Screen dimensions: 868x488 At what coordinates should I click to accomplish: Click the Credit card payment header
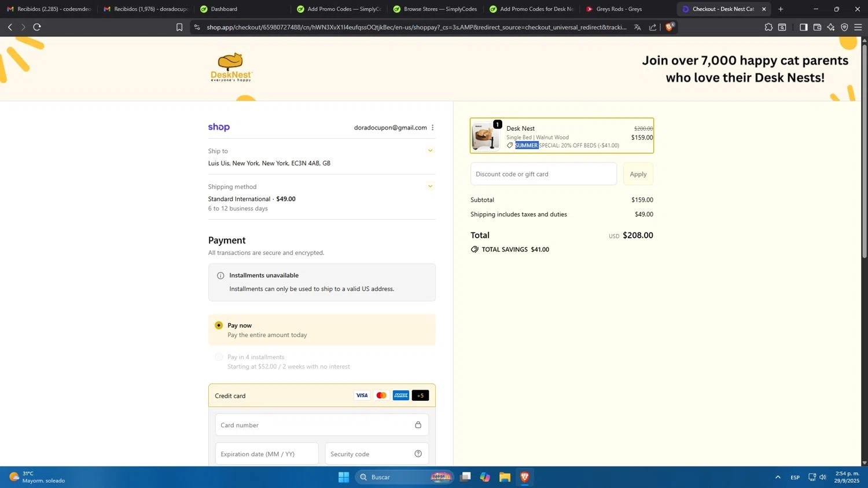pos(322,395)
